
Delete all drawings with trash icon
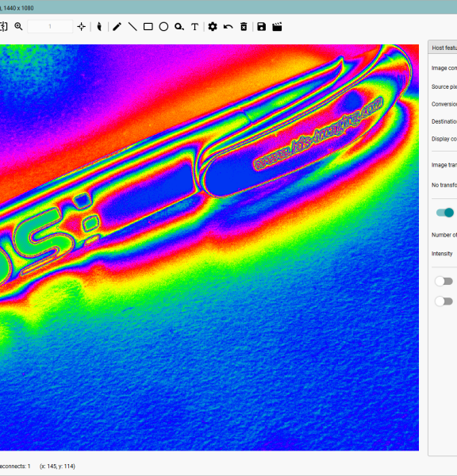pos(244,27)
